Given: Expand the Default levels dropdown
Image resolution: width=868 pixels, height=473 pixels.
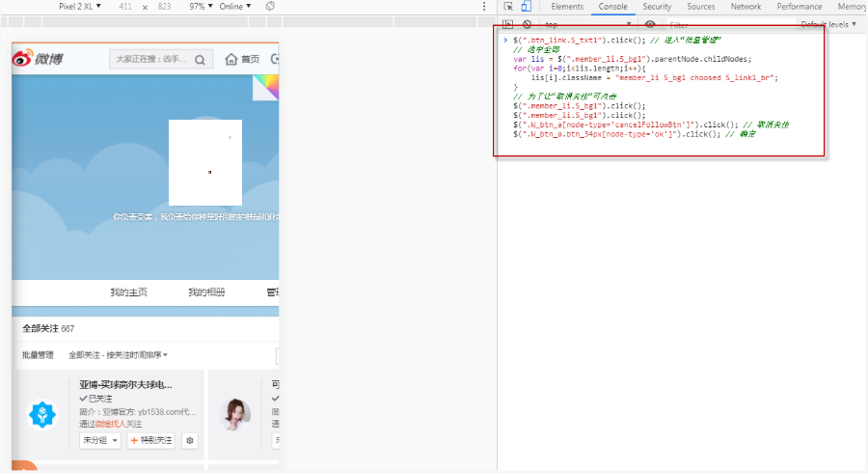Looking at the screenshot, I should click(828, 24).
